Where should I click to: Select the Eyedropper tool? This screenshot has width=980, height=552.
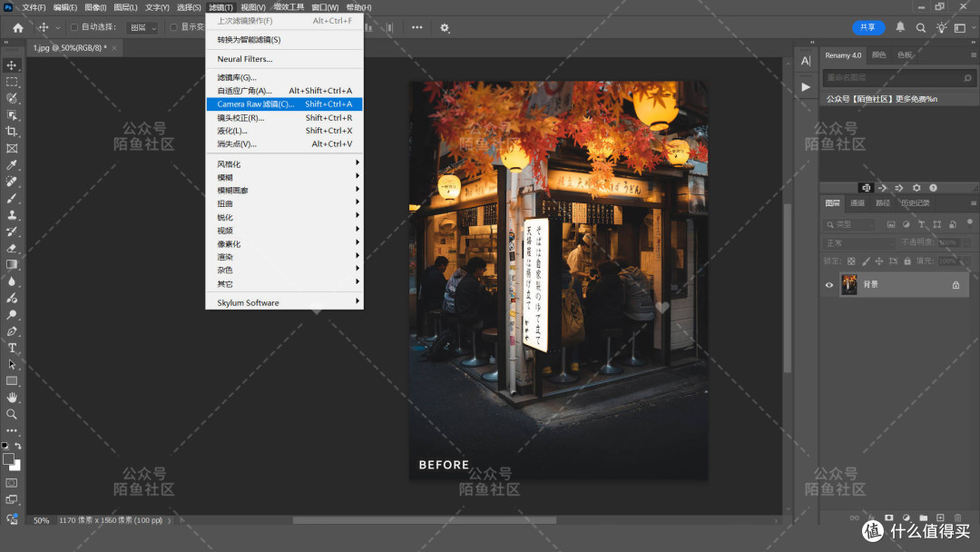point(12,165)
